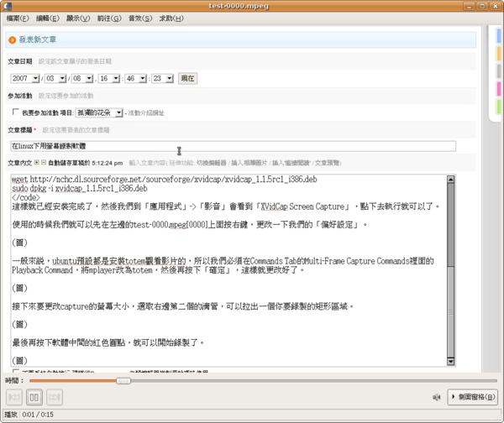Minimize the test-0000.mpeg window

469,6
